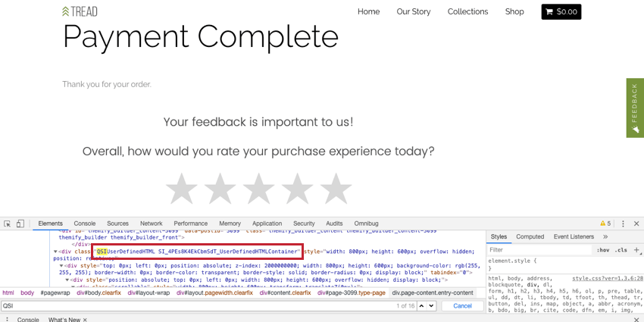644x322 pixels.
Task: Select html in the breadcrumb bar
Action: (x=8, y=293)
